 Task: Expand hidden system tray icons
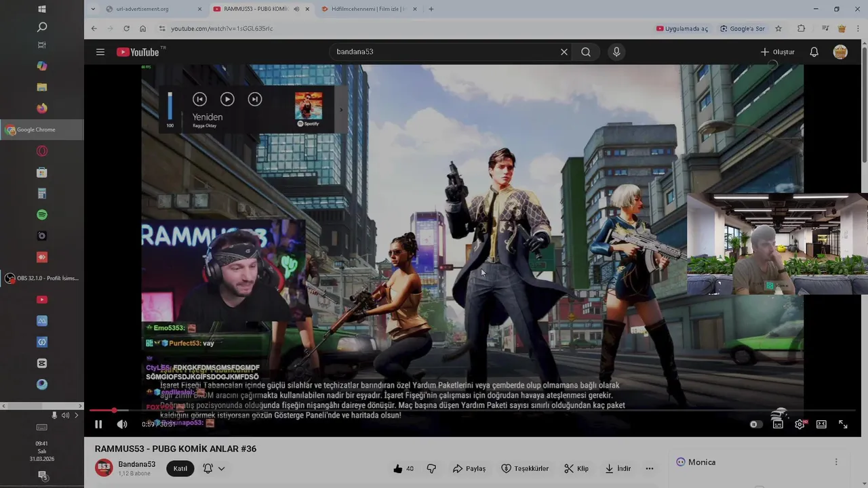(x=77, y=415)
